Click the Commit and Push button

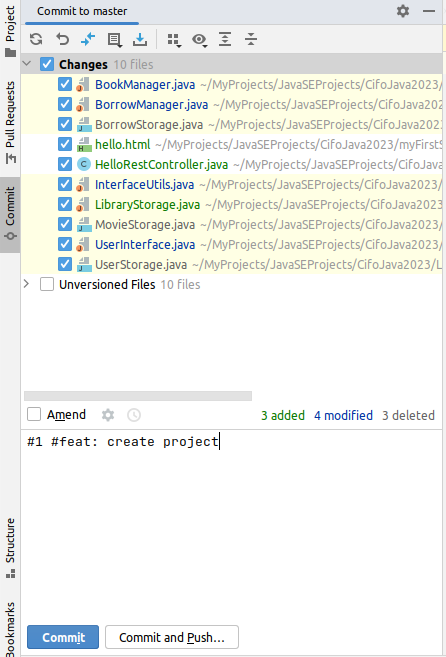(x=172, y=637)
